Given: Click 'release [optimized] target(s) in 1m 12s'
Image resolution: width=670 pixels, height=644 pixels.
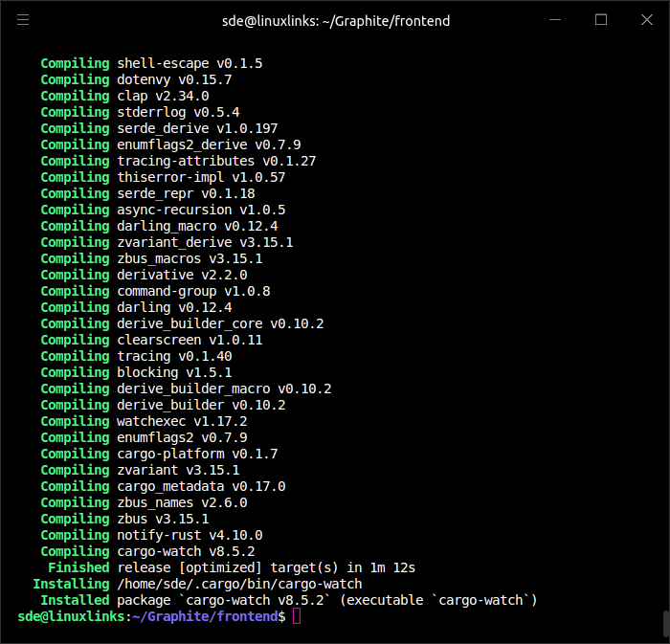Looking at the screenshot, I should (x=266, y=567).
